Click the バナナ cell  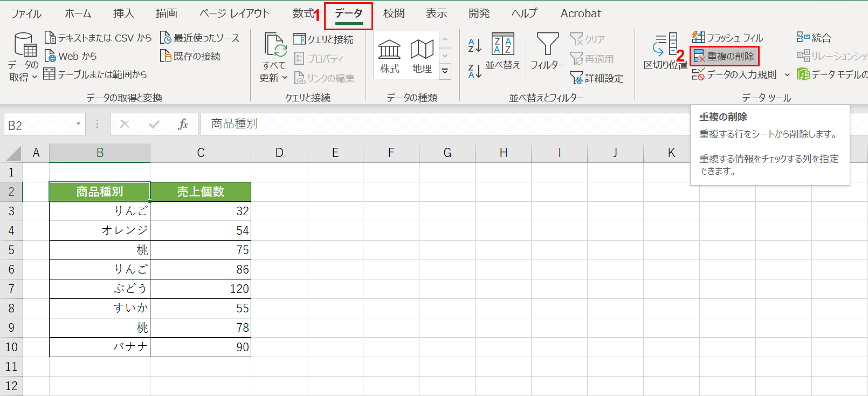click(100, 347)
